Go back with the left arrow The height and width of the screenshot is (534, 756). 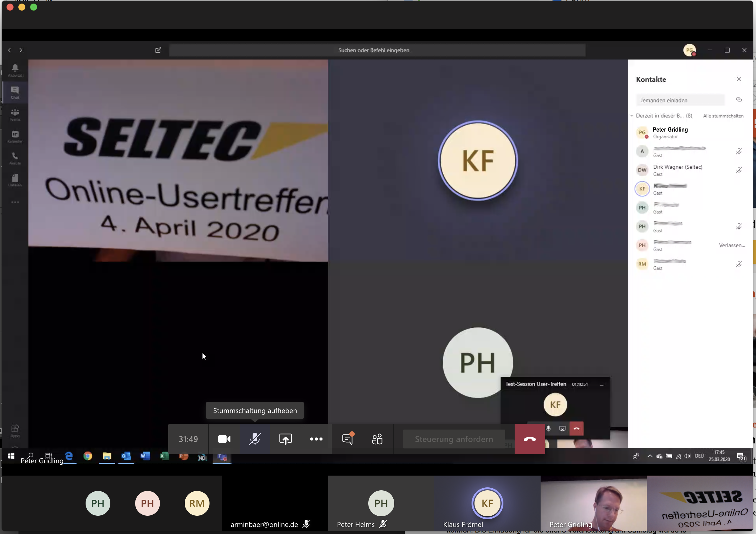click(9, 50)
